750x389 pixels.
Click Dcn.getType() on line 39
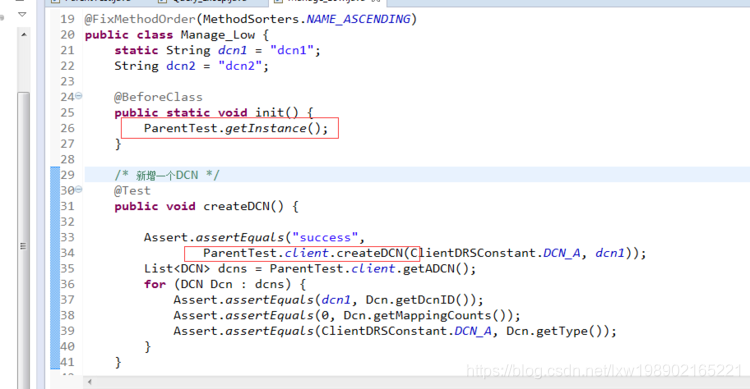tap(558, 331)
